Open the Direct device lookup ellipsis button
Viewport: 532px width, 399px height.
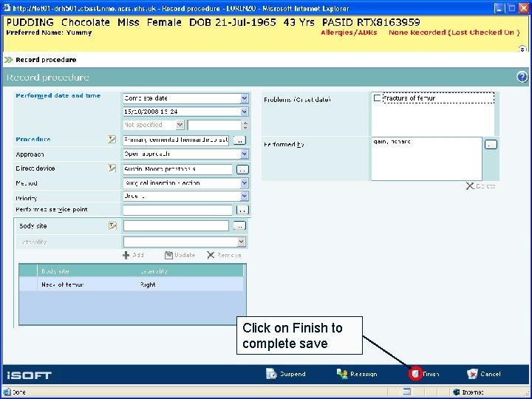[x=242, y=169]
